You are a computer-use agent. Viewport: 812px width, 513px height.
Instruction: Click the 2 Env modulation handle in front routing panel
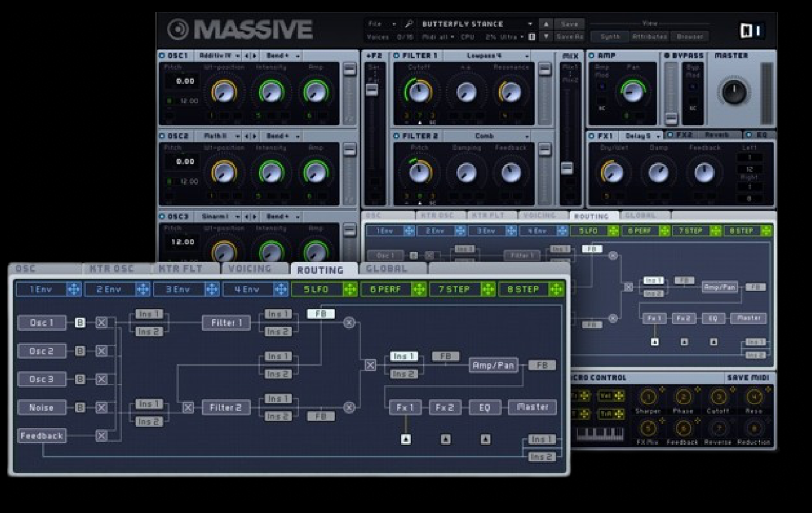143,289
